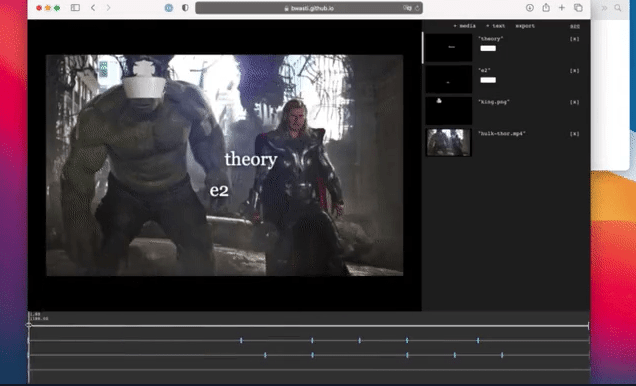Select second keyframe on the second keyframe track
This screenshot has width=636, height=386.
coord(312,355)
